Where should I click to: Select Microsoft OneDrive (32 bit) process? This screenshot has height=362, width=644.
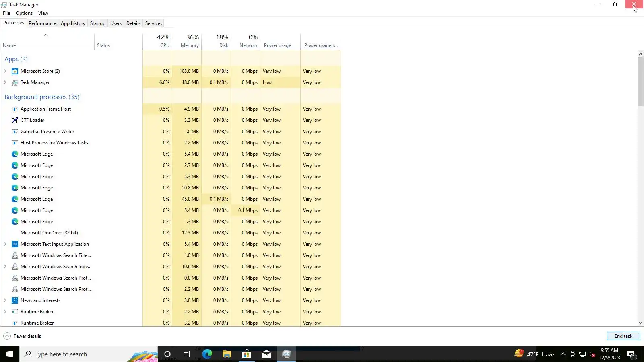click(x=170, y=233)
